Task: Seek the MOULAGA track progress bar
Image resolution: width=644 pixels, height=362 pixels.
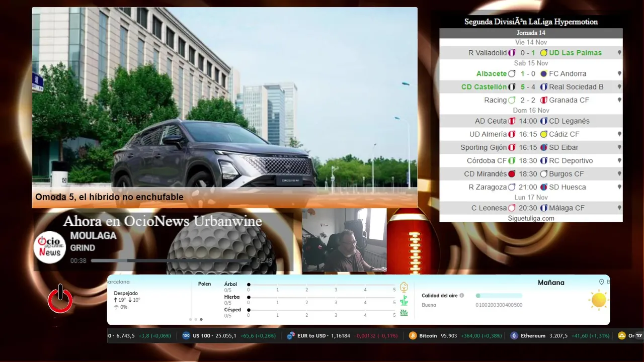Action: tap(172, 261)
